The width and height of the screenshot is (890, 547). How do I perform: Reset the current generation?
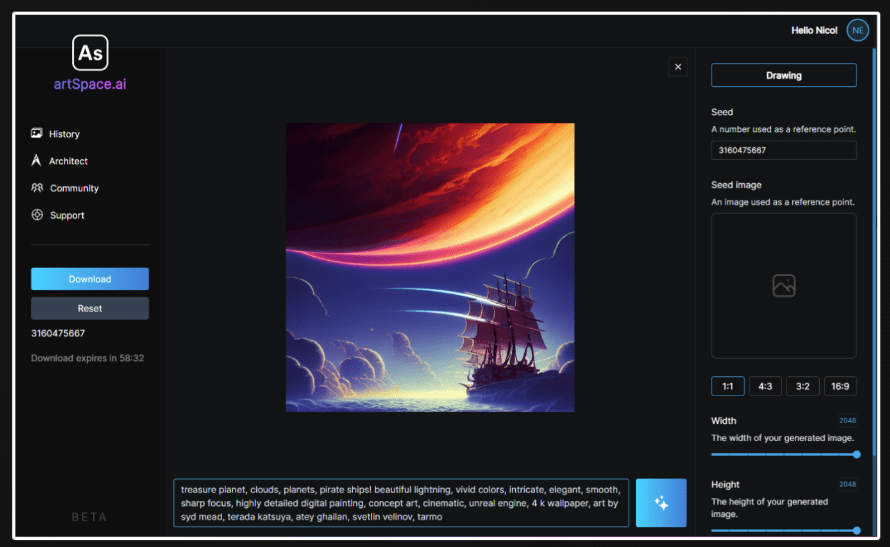90,309
